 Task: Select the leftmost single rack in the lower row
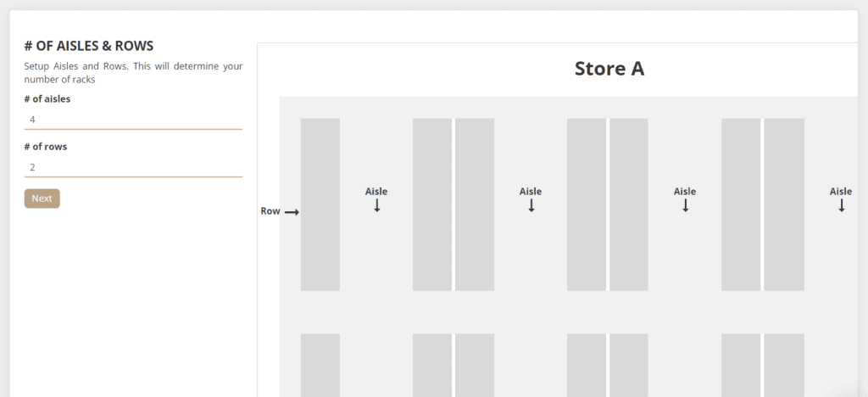320,366
